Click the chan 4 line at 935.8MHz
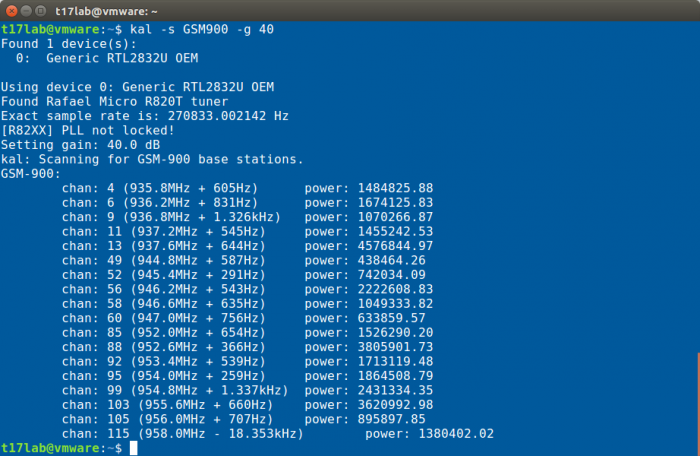 coord(247,188)
